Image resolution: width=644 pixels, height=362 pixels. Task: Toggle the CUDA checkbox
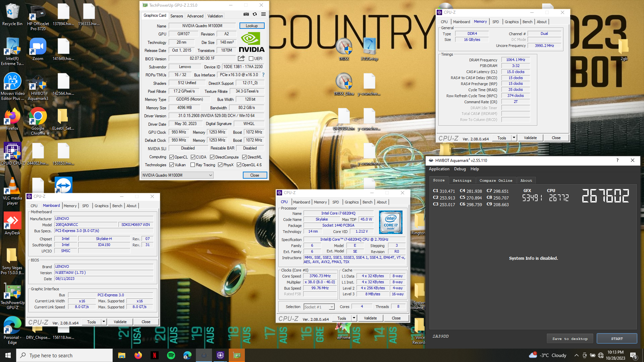coord(193,157)
